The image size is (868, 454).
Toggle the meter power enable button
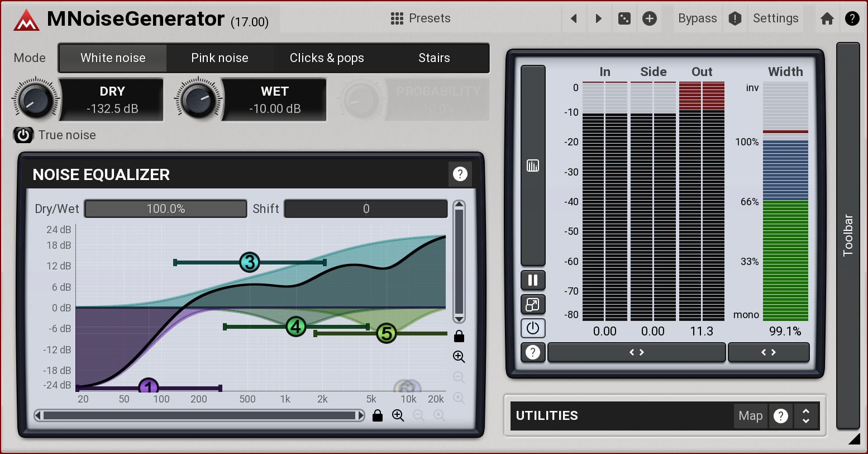(532, 328)
